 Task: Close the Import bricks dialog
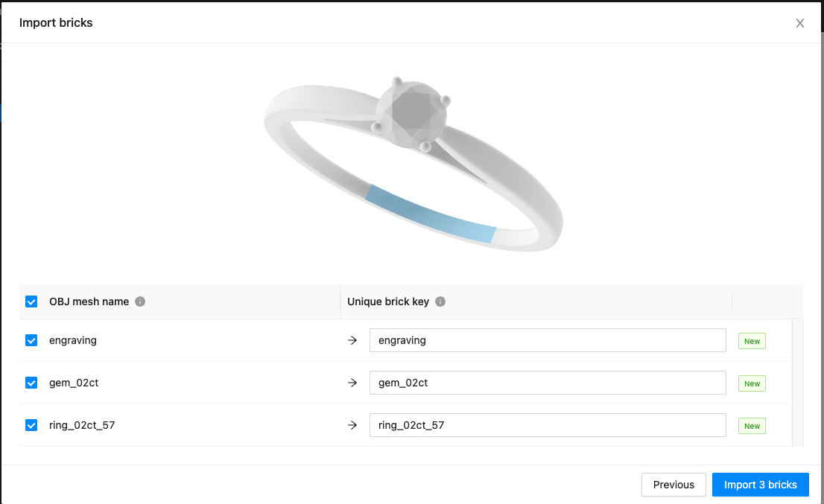tap(799, 23)
